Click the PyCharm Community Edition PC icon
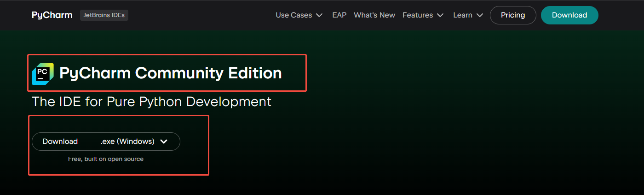644x195 pixels. (x=43, y=74)
